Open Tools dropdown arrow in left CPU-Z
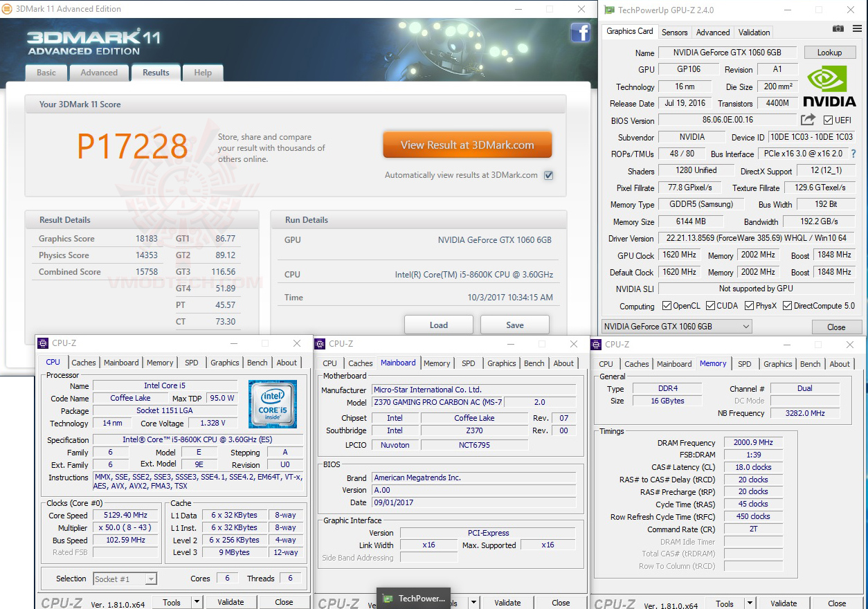Image resolution: width=868 pixels, height=609 pixels. 197,603
